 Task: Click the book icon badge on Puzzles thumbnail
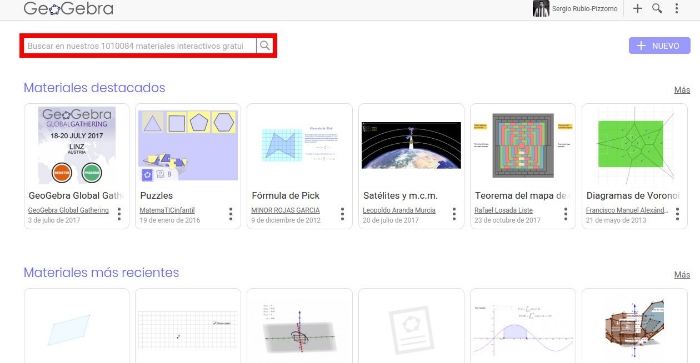[160, 175]
